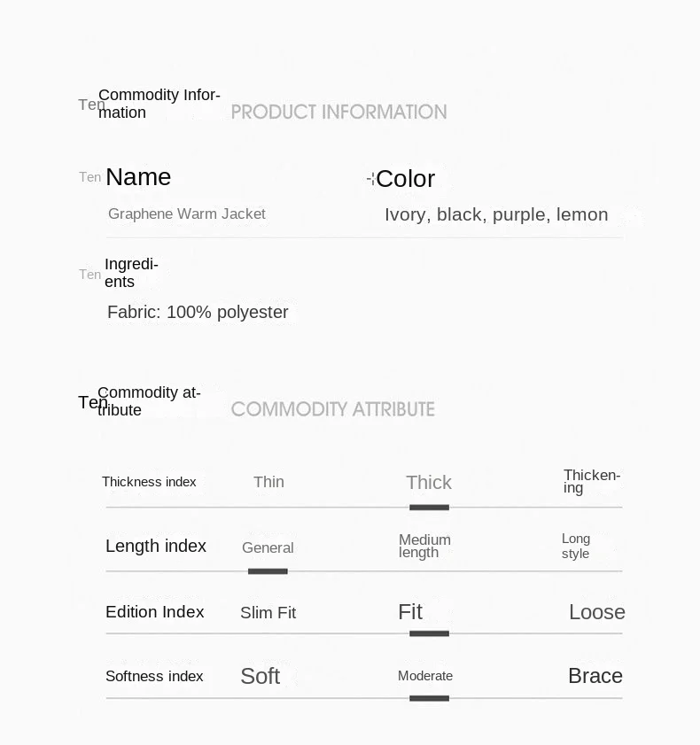Pick the Loose edition option
Viewport: 700px width, 745px height.
596,612
